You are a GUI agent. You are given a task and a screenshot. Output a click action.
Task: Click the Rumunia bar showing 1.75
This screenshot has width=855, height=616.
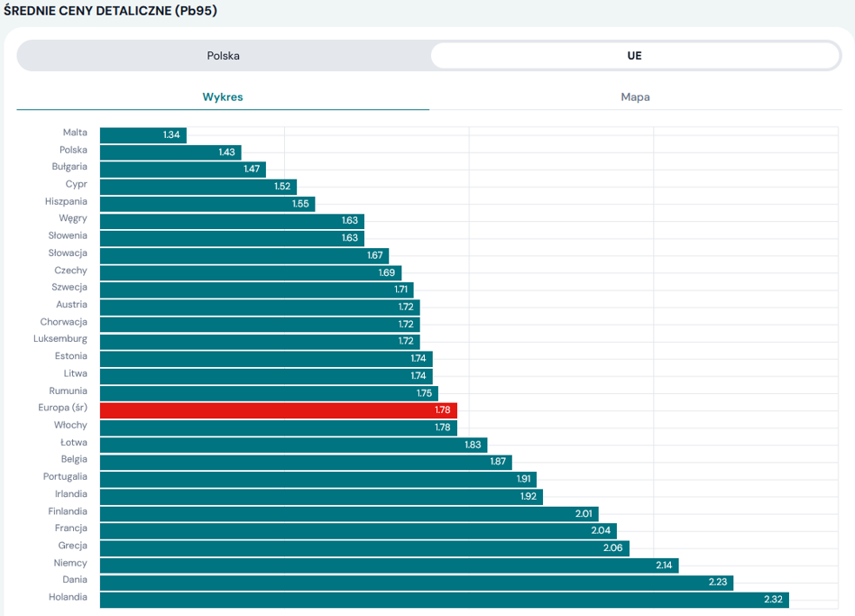click(270, 393)
